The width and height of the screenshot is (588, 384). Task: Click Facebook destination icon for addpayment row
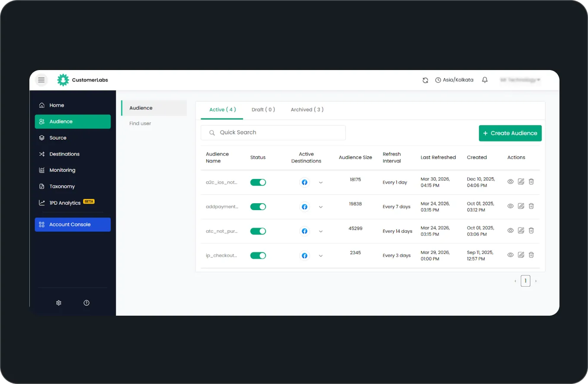(305, 207)
